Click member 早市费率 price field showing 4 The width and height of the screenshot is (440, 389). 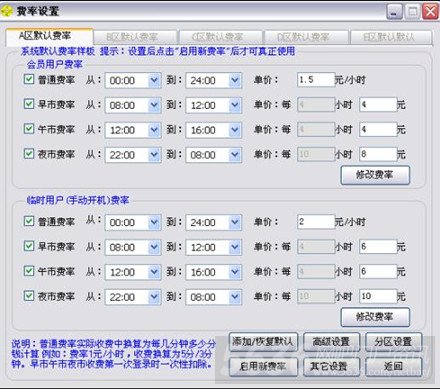[x=378, y=105]
